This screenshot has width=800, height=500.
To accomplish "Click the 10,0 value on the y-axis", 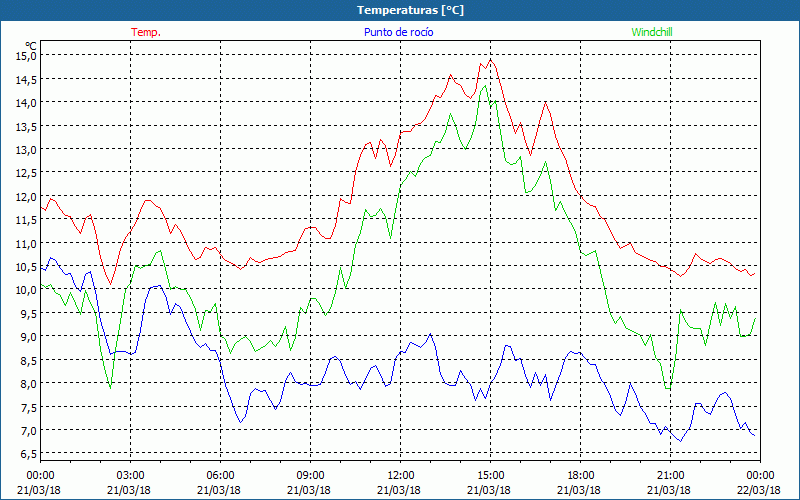I will 26,289.
